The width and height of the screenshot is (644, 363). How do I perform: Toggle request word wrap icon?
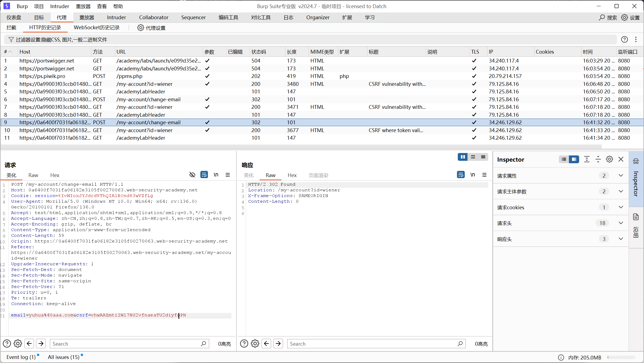pyautogui.click(x=204, y=175)
